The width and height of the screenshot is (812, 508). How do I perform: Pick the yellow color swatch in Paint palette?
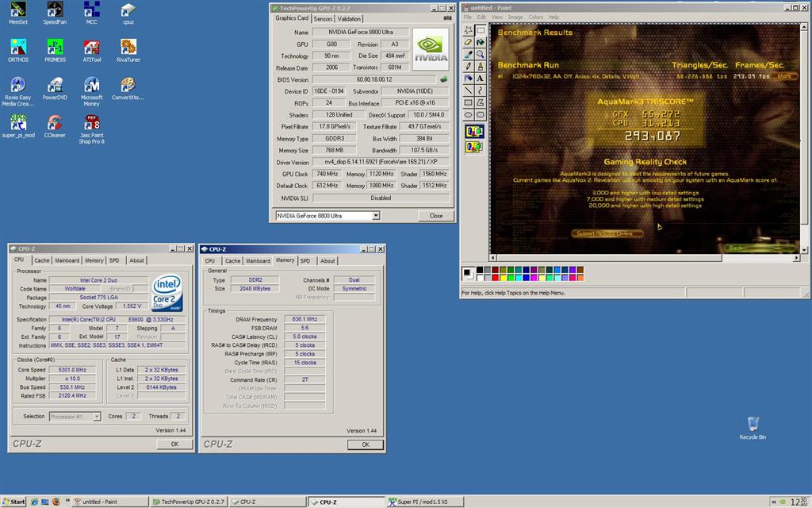click(504, 277)
